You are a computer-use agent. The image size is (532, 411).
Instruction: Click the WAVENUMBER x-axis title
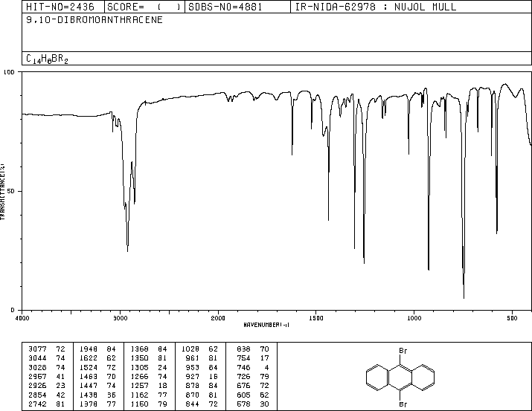click(266, 325)
